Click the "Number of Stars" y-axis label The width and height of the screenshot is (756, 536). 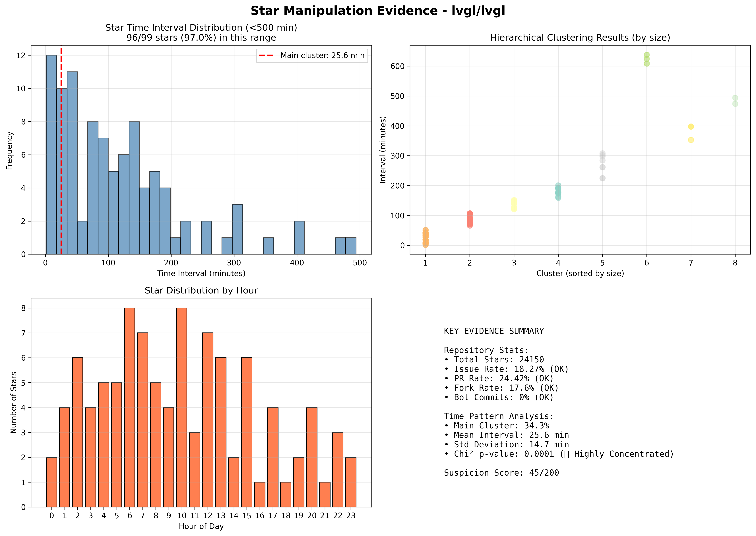(x=14, y=403)
